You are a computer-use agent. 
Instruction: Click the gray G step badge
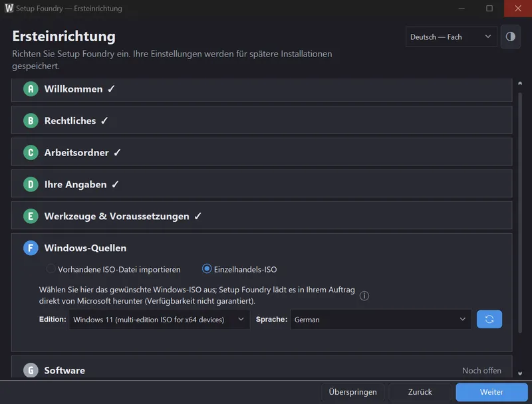click(31, 370)
